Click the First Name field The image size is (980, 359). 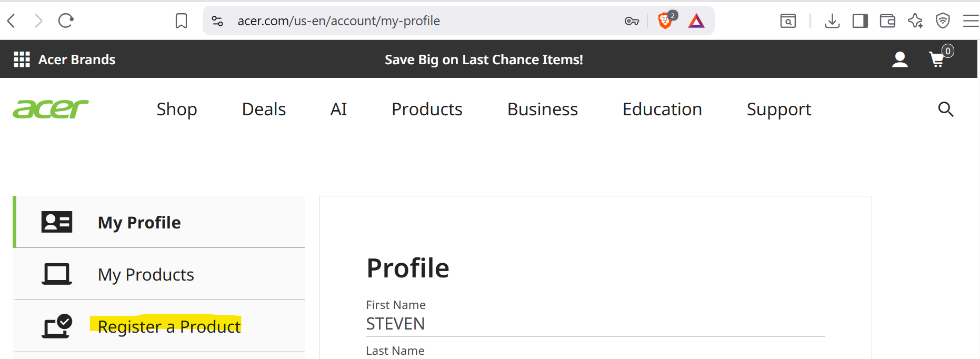click(595, 324)
